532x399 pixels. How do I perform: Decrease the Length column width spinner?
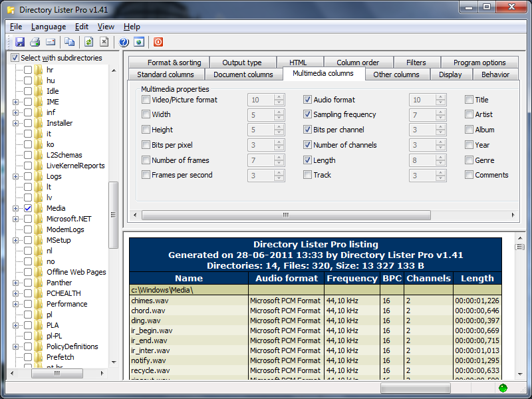point(440,163)
